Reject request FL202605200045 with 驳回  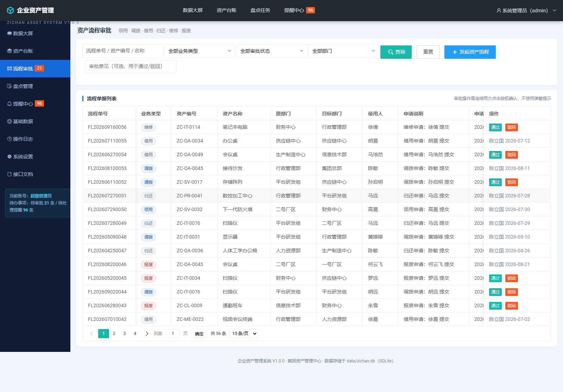(512, 278)
